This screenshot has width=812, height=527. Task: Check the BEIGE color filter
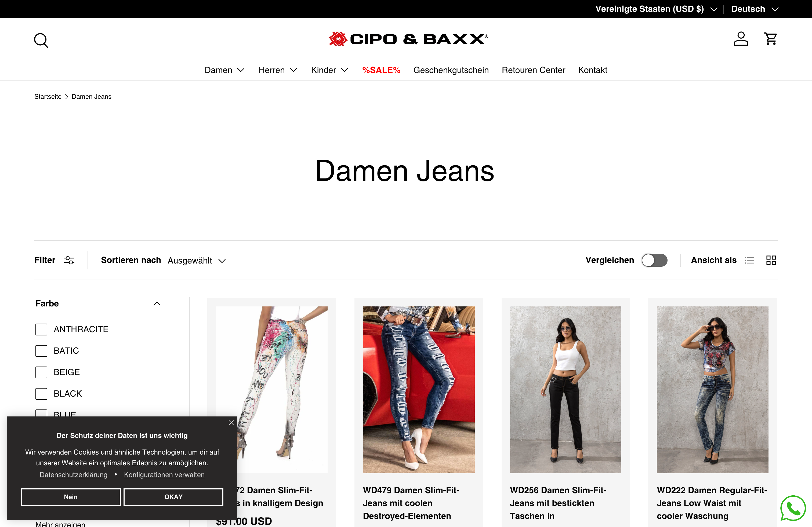click(x=41, y=372)
